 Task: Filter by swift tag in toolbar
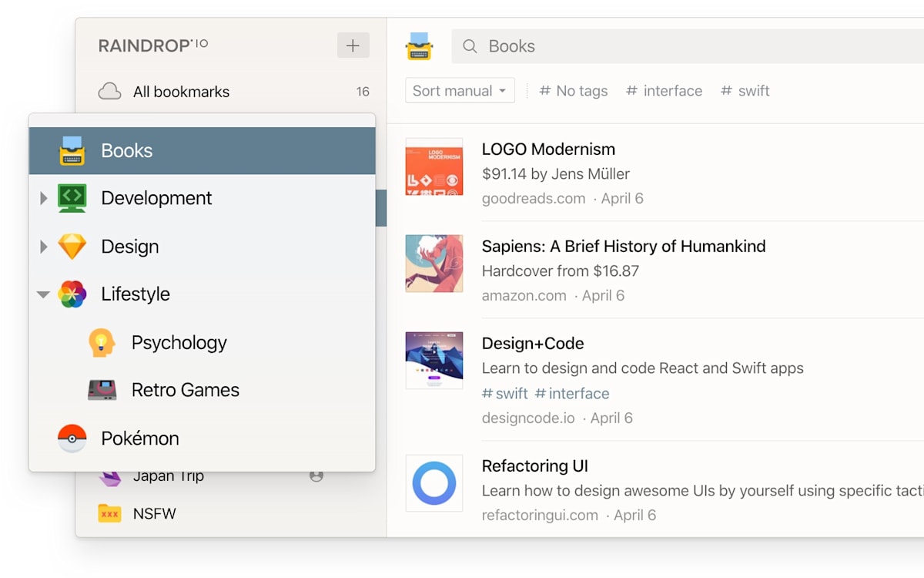[x=745, y=91]
